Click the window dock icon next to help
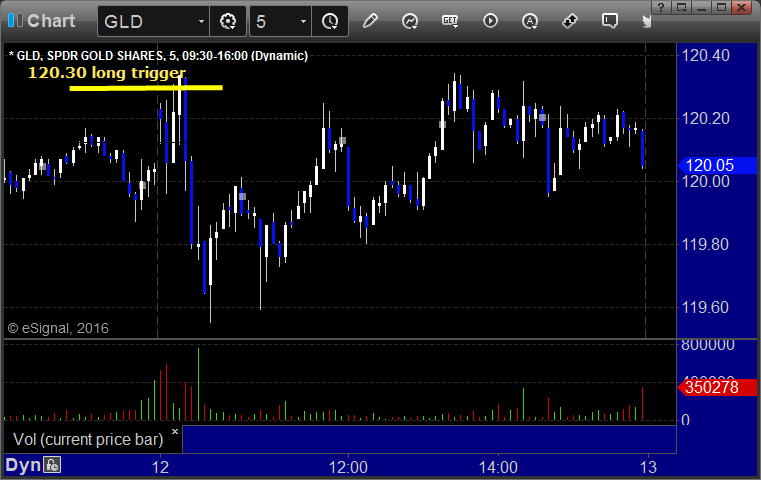761x480 pixels. [x=681, y=7]
